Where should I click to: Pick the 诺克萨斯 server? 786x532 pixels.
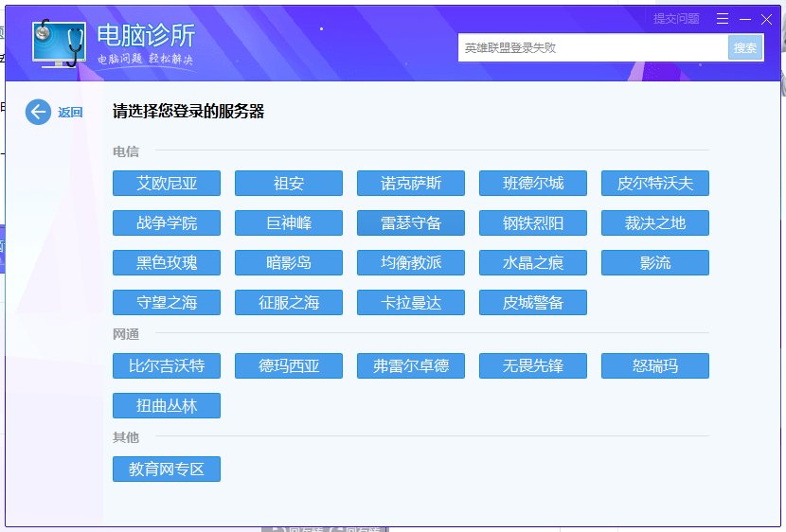click(411, 184)
